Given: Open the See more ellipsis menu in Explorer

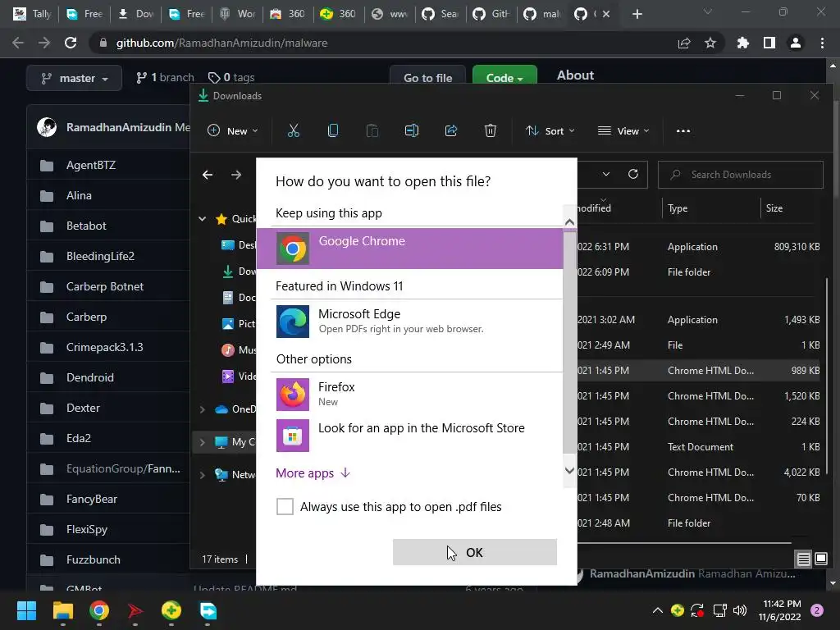Looking at the screenshot, I should coord(683,130).
